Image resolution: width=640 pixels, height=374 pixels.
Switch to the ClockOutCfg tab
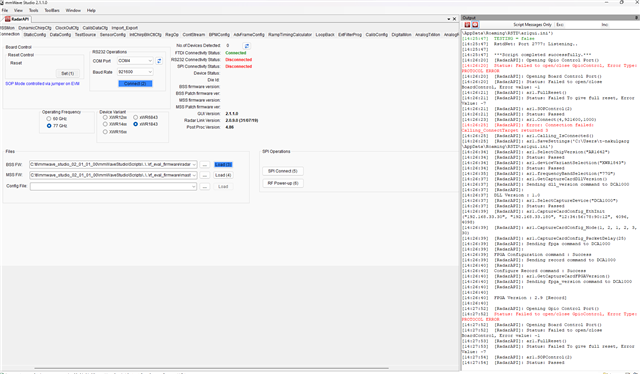(67, 28)
